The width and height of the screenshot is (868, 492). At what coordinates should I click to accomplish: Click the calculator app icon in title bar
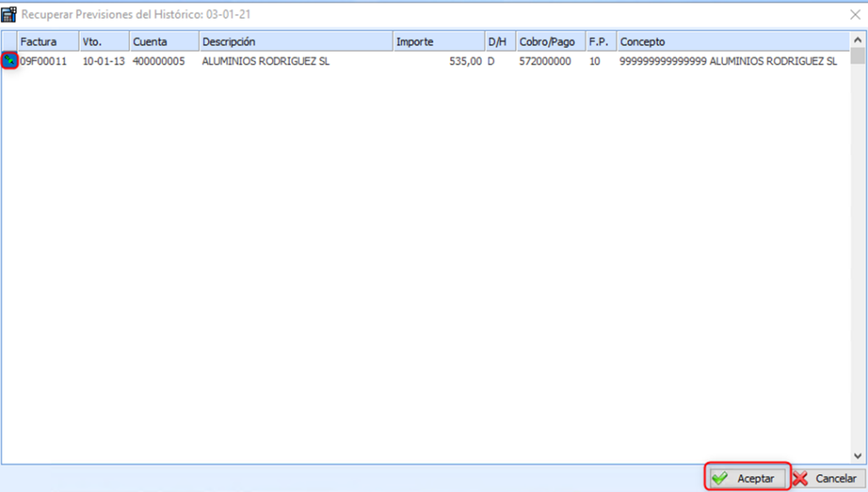9,14
